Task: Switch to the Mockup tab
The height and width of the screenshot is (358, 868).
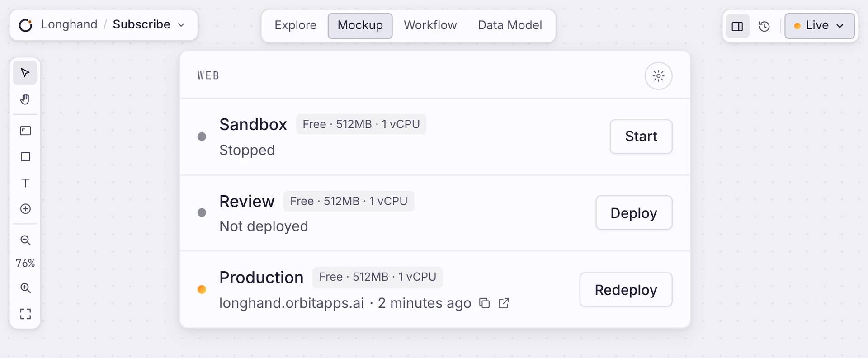Action: (360, 26)
